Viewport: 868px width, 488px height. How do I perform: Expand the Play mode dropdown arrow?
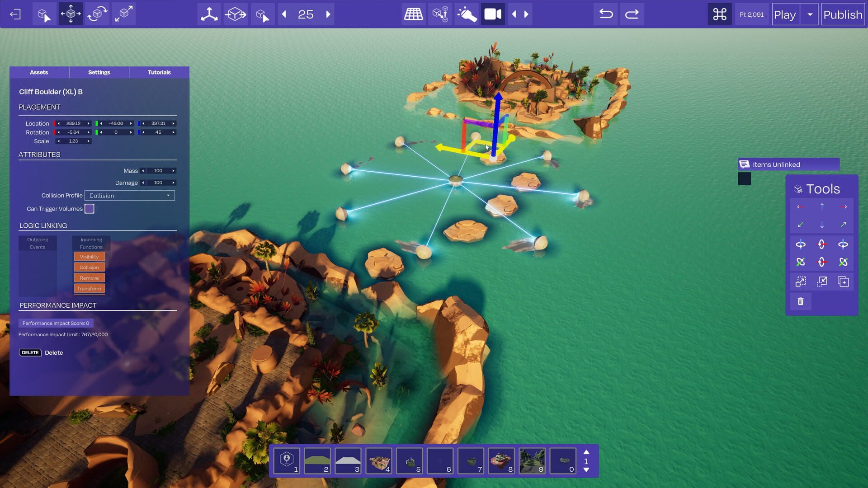click(x=809, y=14)
